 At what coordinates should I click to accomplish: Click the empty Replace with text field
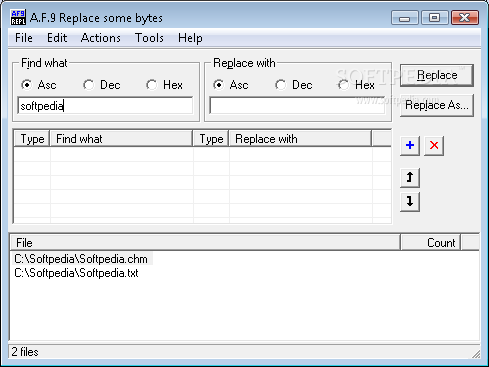click(x=297, y=106)
